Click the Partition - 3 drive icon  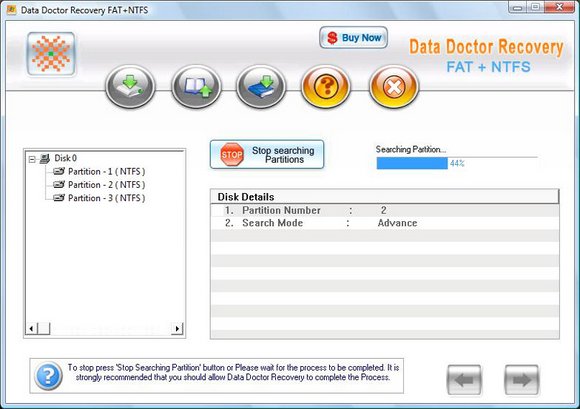(59, 198)
